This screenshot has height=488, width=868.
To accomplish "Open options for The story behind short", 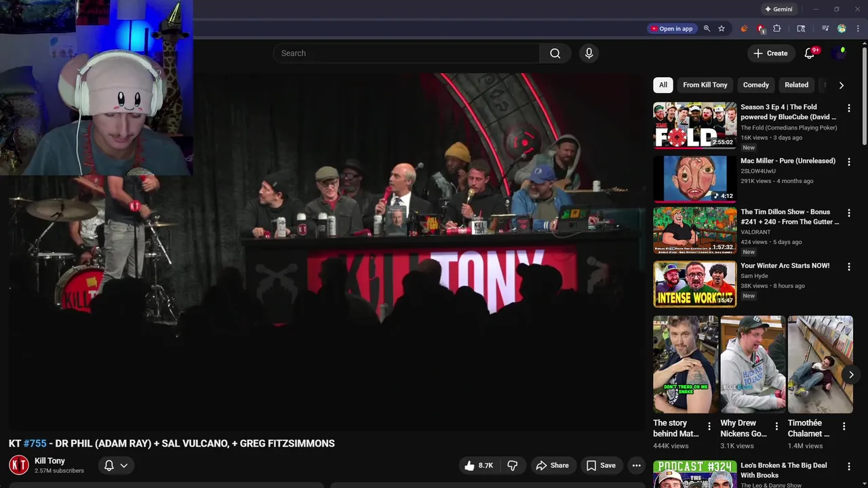I will [709, 426].
